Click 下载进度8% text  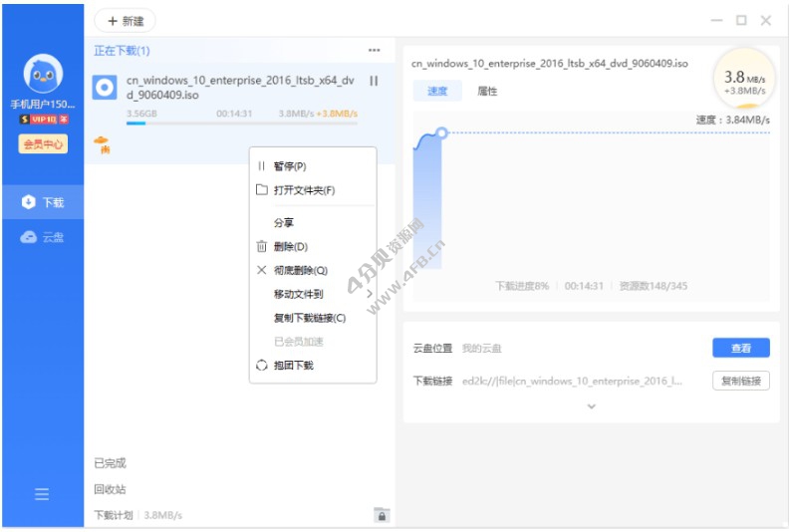522,286
